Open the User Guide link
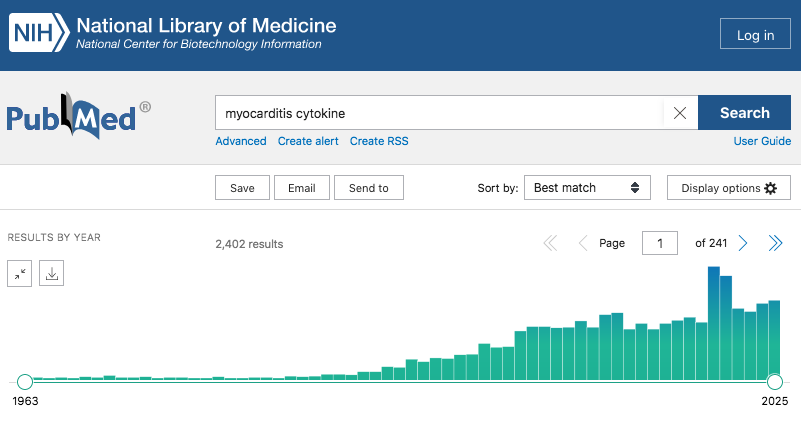The image size is (801, 430). coord(762,141)
